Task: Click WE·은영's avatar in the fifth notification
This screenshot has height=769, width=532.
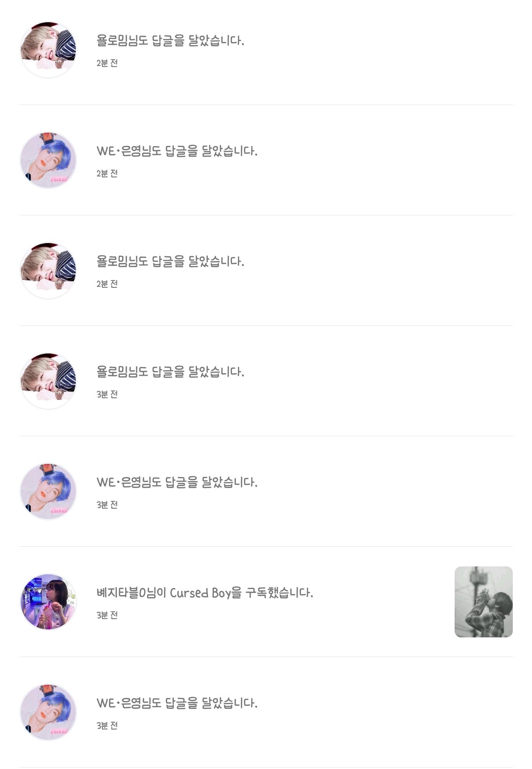Action: (x=48, y=491)
